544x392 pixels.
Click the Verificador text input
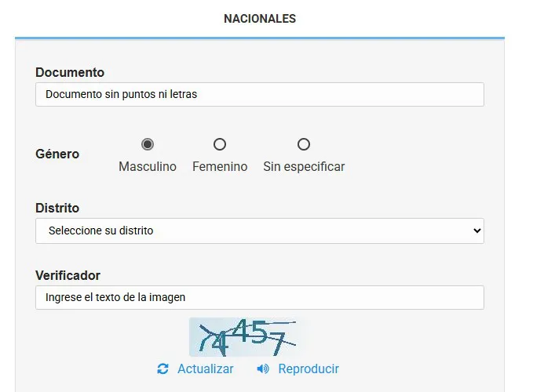[259, 297]
